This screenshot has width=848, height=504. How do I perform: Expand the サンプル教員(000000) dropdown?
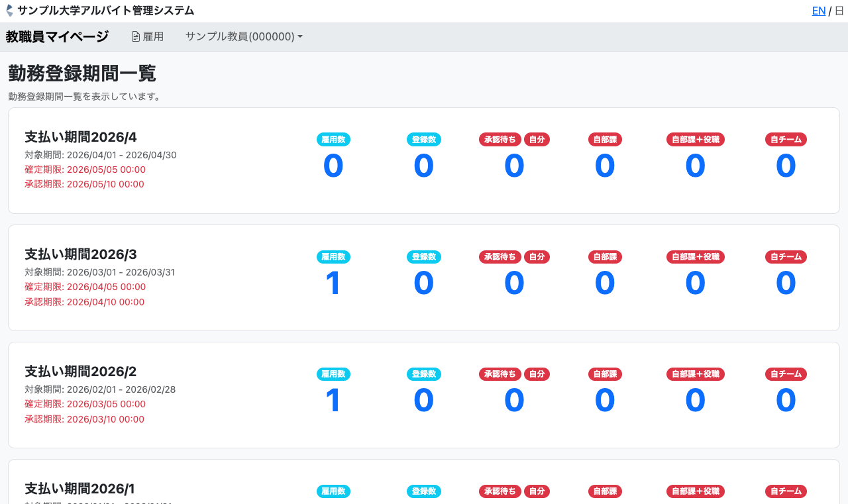243,37
